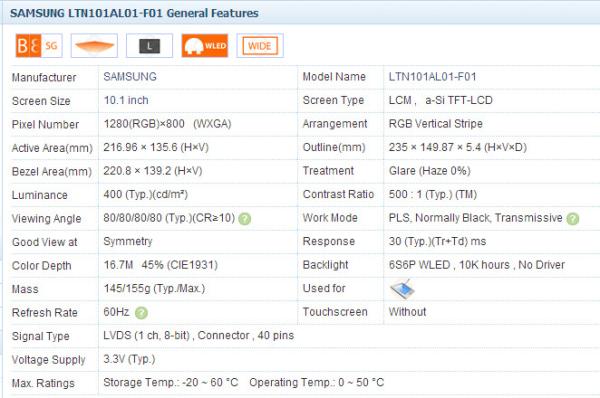The height and width of the screenshot is (398, 600).
Task: Select '216.96 × 135.6 (H×V)' active area value
Action: coord(156,147)
